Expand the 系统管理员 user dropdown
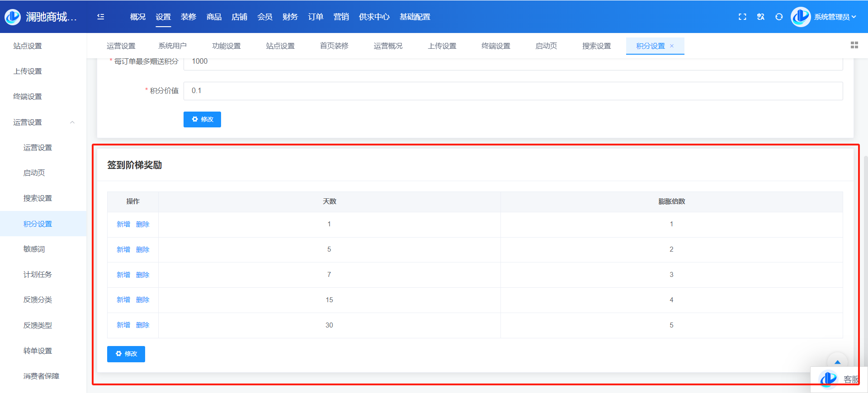Screen dimensions: 868x393 [835, 17]
